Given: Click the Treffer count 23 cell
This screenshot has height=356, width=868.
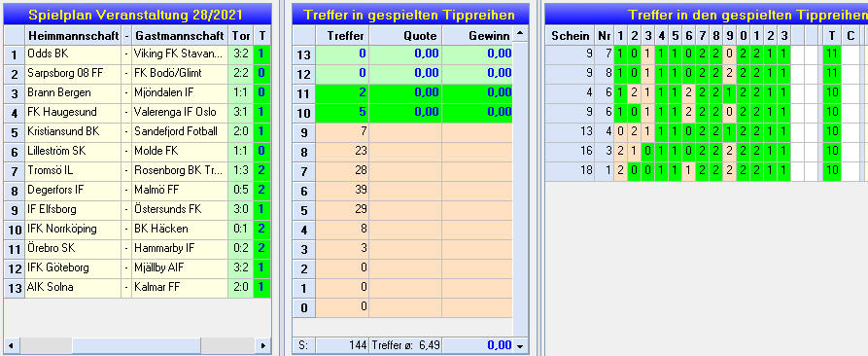Looking at the screenshot, I should pos(342,151).
